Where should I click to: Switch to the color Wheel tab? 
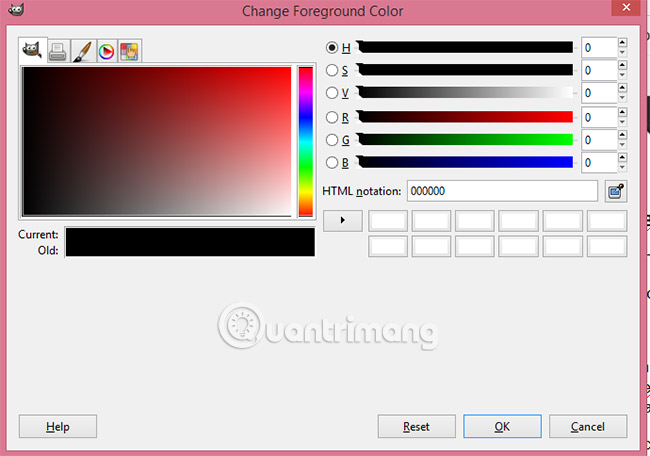tap(107, 51)
